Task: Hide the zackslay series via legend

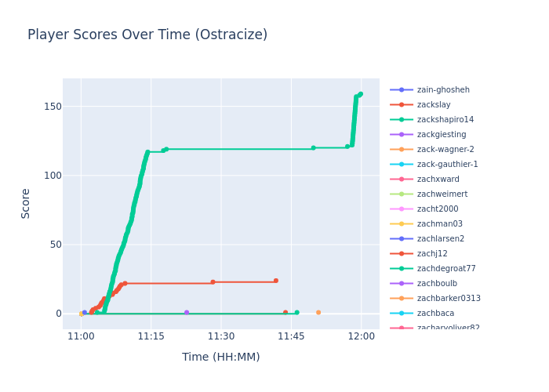Action: [x=434, y=105]
